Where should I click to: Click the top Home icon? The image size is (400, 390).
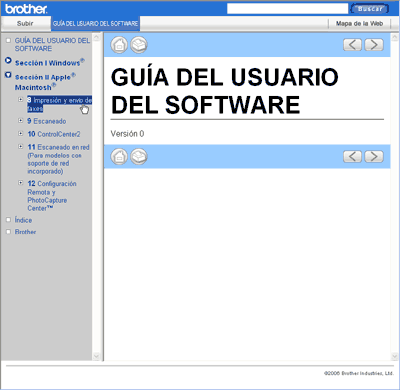coord(119,45)
